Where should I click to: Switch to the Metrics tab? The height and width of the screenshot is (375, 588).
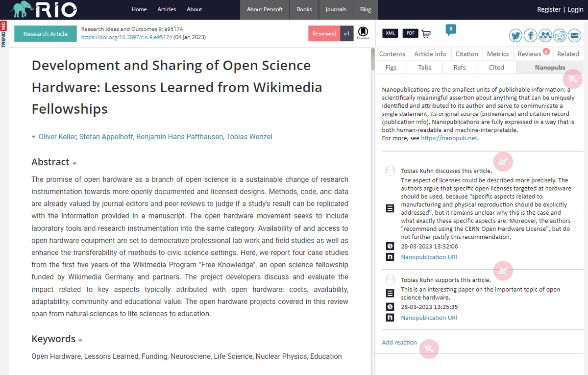click(x=497, y=54)
